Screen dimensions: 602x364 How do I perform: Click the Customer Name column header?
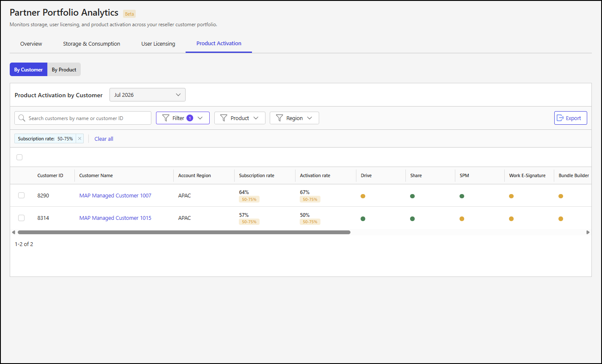pyautogui.click(x=96, y=175)
